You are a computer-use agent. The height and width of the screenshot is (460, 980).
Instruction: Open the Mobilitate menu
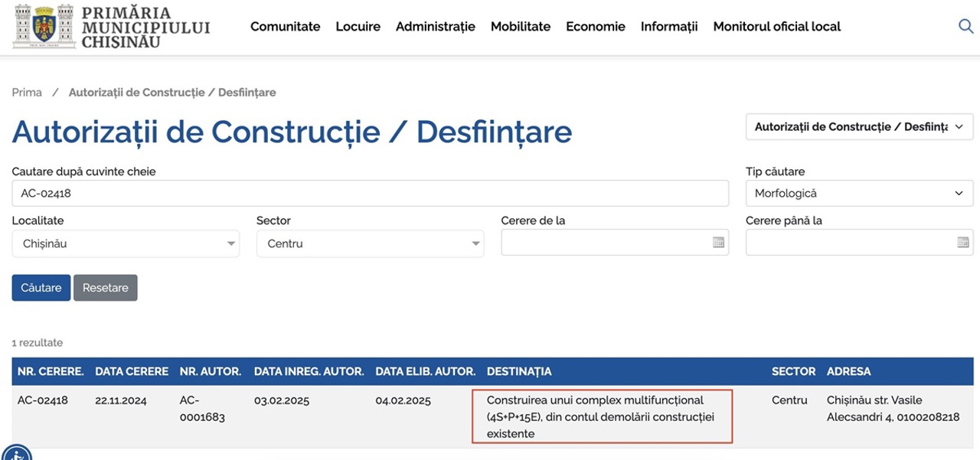click(x=521, y=26)
